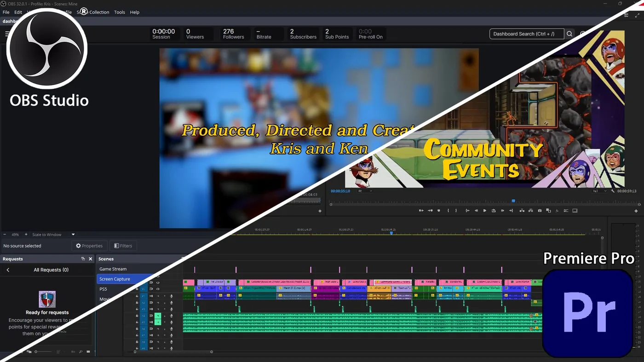Click Go to In point icon
Image resolution: width=644 pixels, height=362 pixels.
click(467, 211)
